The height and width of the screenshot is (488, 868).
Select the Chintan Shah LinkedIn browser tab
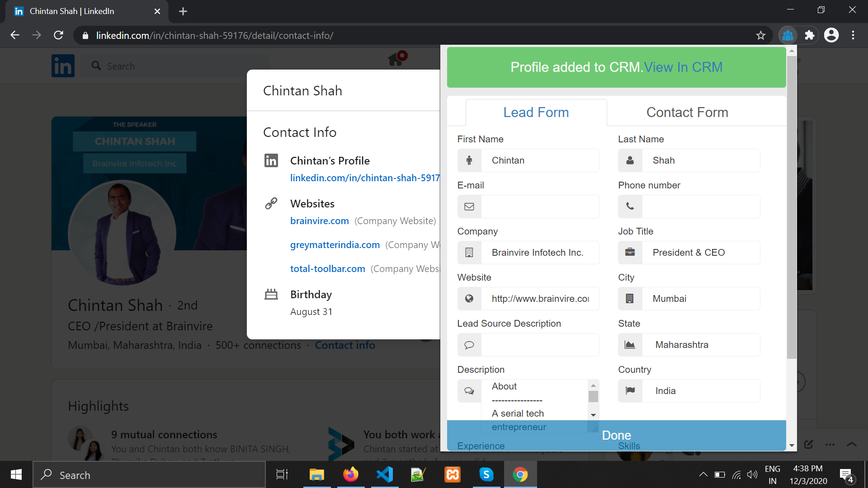(86, 11)
